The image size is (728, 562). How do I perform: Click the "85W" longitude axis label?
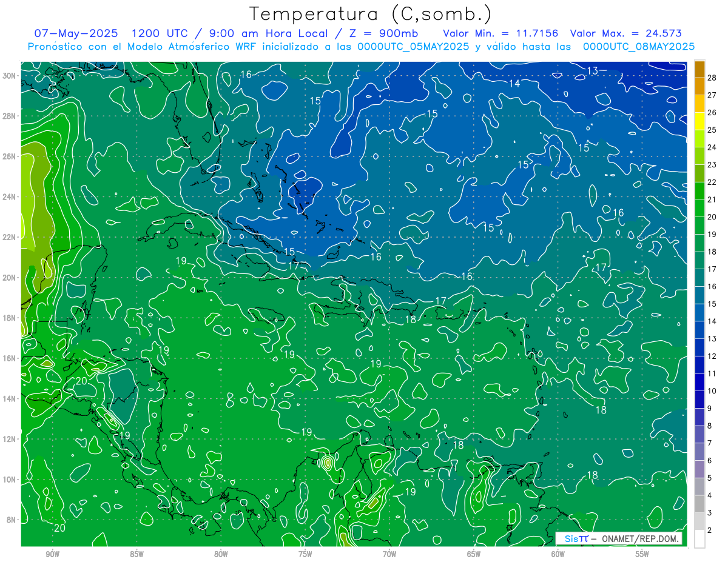click(136, 555)
